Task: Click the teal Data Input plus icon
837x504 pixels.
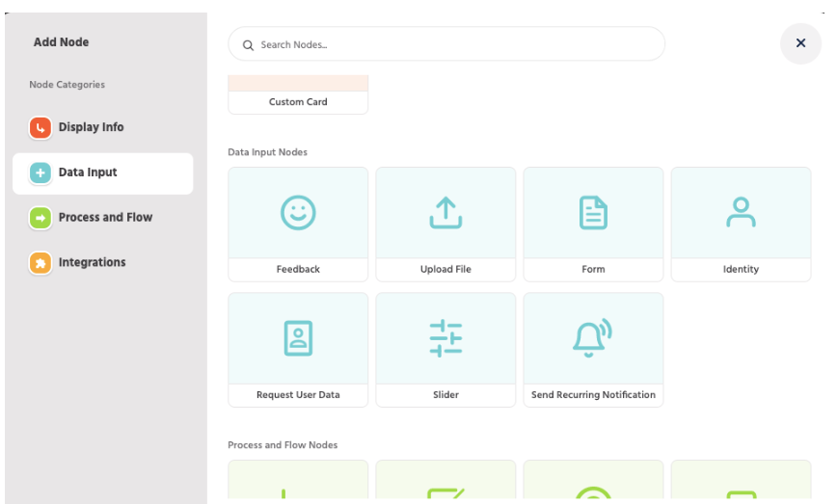Action: tap(40, 172)
